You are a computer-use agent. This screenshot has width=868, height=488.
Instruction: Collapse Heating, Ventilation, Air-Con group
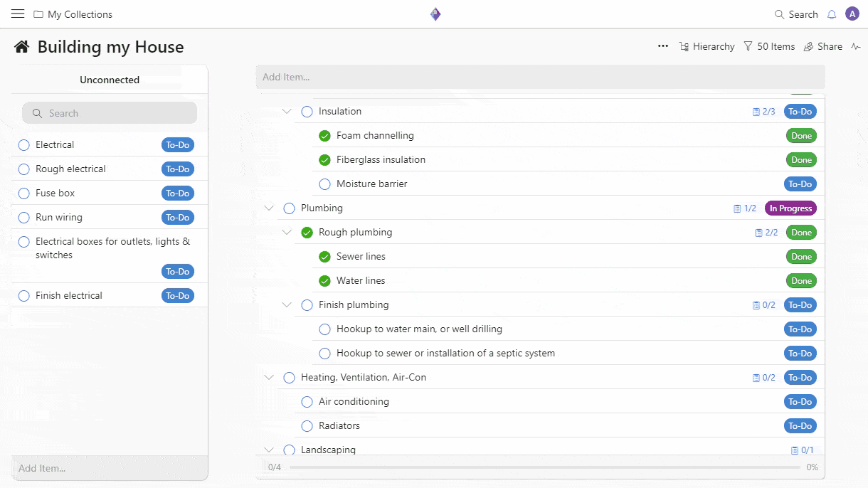point(269,378)
